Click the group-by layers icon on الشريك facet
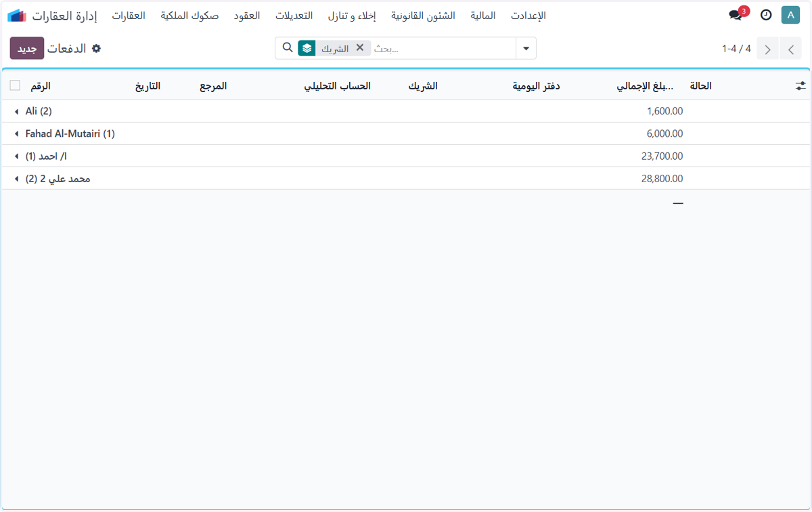 click(307, 48)
